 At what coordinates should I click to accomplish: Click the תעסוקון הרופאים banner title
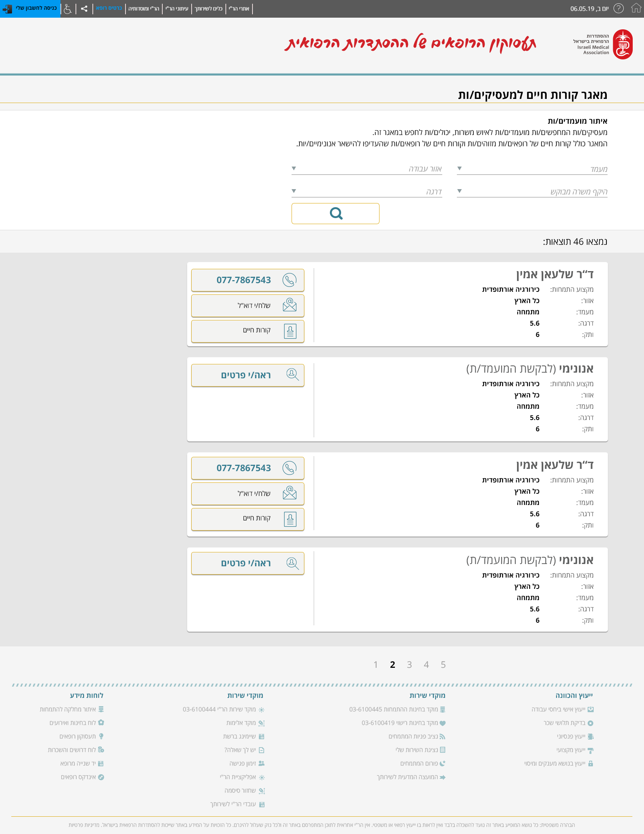(411, 43)
